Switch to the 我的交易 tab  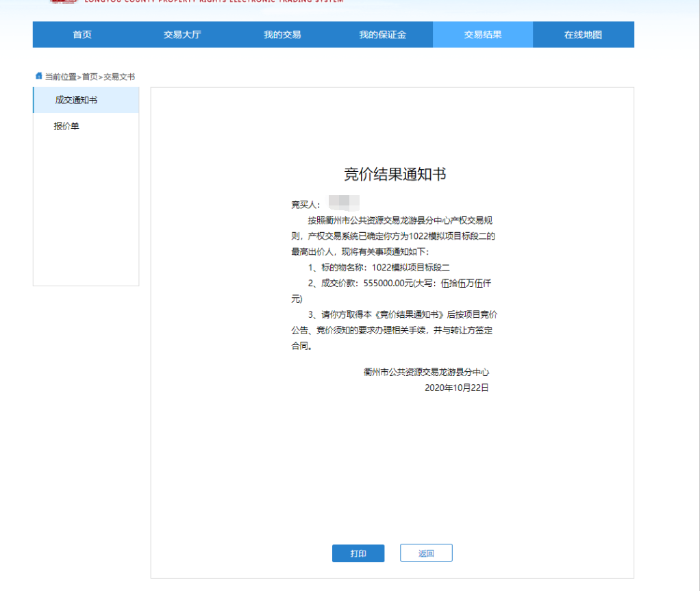tap(282, 35)
